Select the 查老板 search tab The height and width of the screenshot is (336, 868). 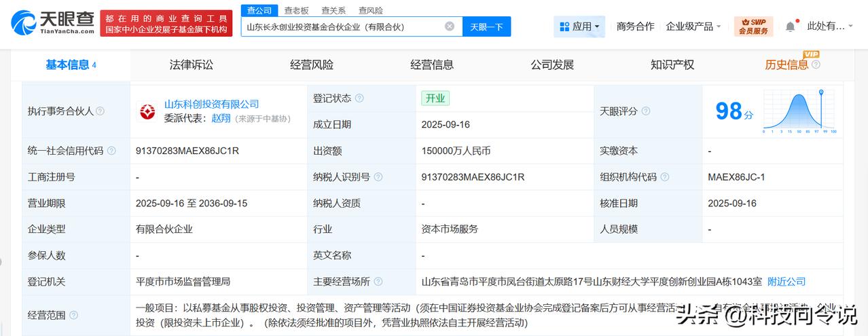click(296, 10)
